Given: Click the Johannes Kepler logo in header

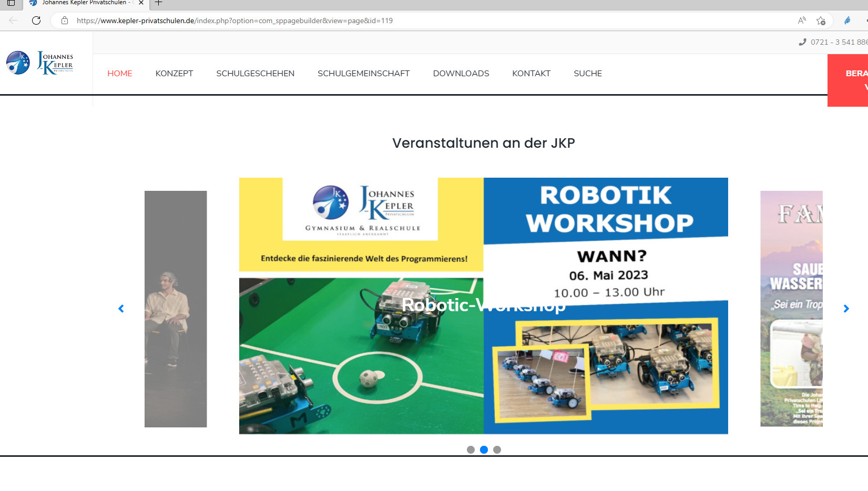Looking at the screenshot, I should click(40, 63).
